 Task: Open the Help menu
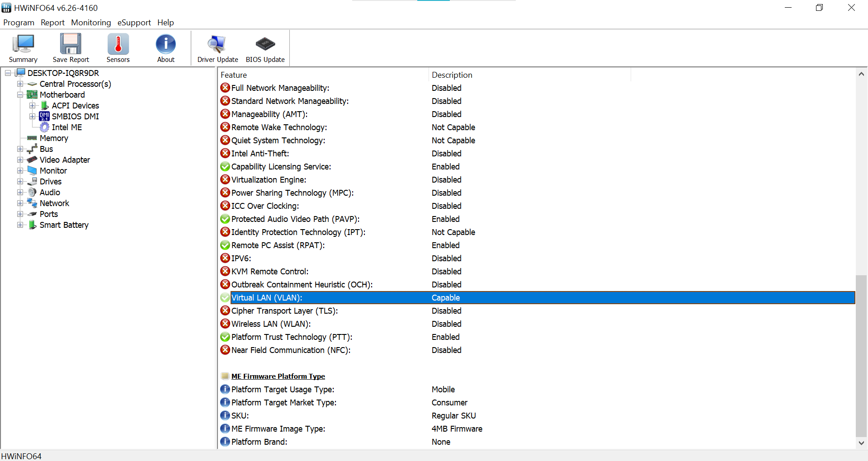click(x=165, y=23)
